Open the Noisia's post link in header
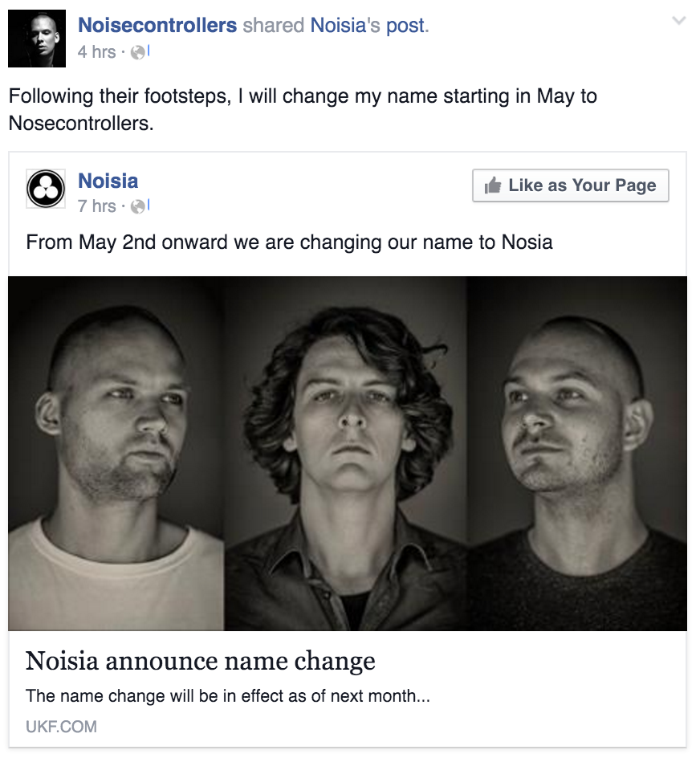Viewport: 700px width, 758px height. 369,25
